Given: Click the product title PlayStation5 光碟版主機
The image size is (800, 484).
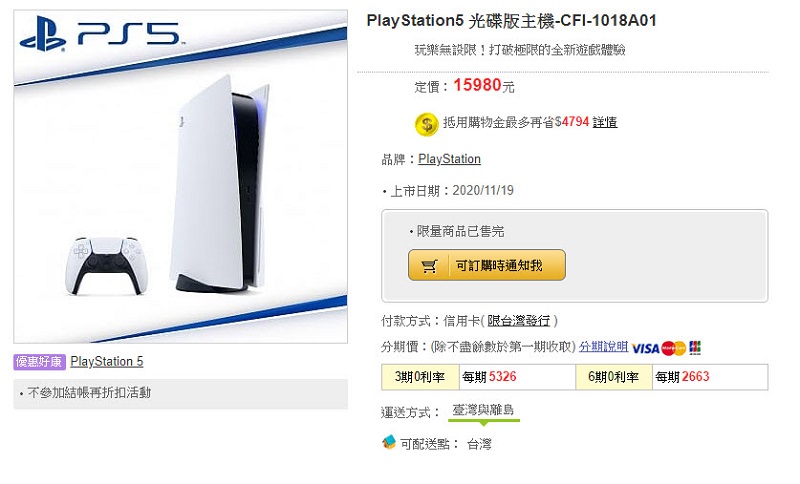Looking at the screenshot, I should point(512,21).
